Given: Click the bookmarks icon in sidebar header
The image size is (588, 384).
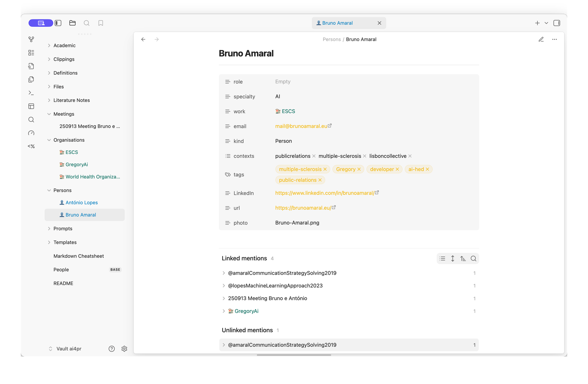Looking at the screenshot, I should [x=101, y=23].
